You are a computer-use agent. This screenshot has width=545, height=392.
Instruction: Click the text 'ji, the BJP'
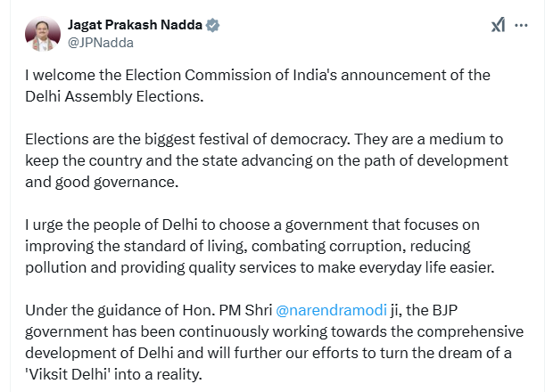424,310
